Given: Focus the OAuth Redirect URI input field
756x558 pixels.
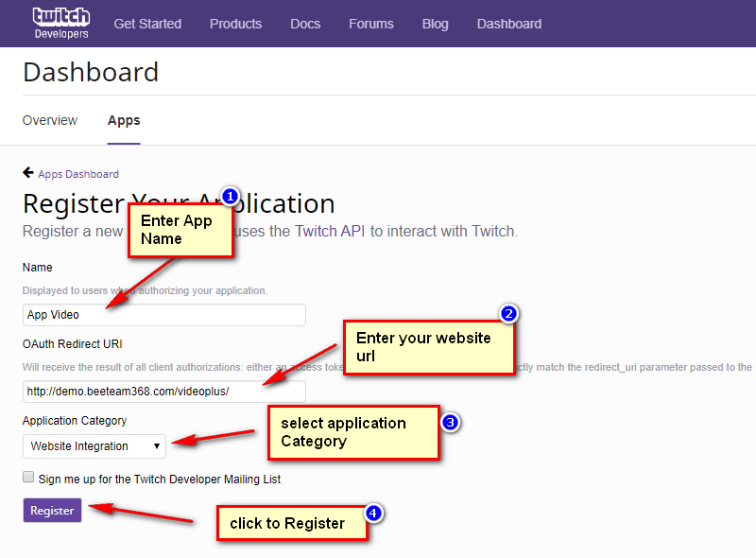Looking at the screenshot, I should (163, 391).
